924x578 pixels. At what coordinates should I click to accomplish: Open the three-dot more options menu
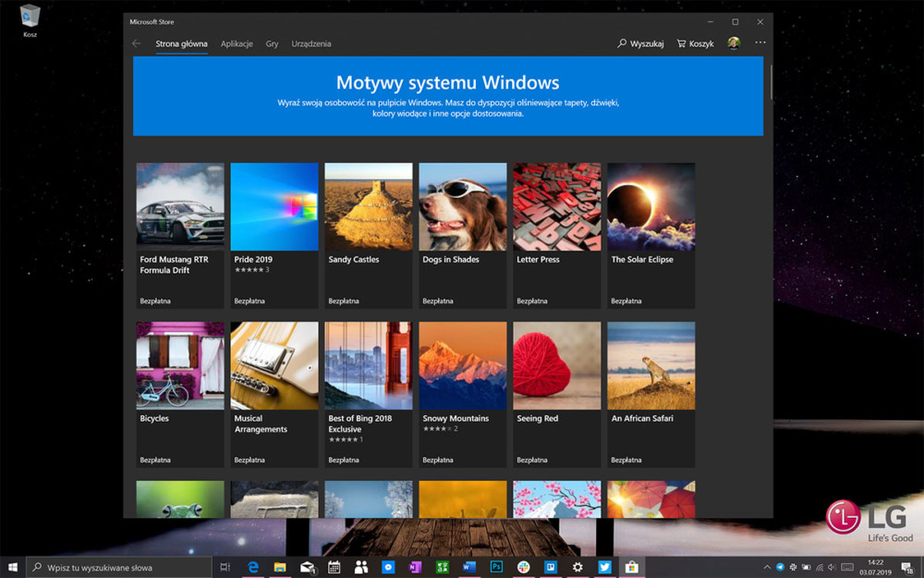[x=760, y=43]
